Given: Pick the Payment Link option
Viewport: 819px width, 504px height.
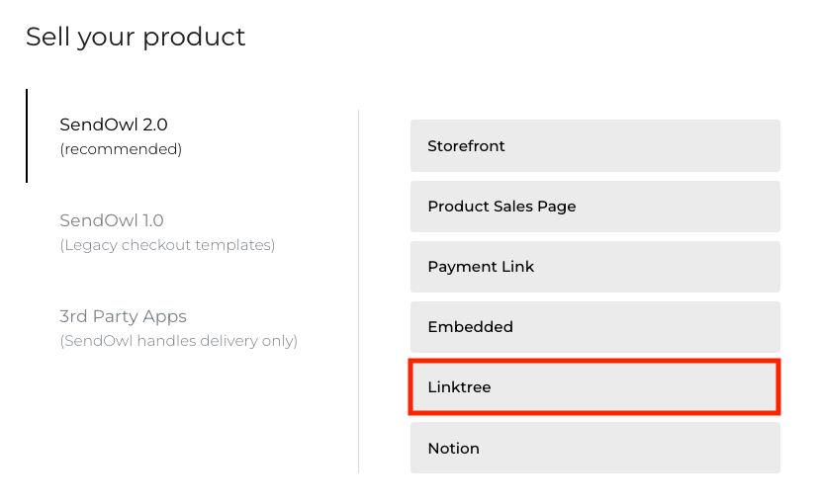Looking at the screenshot, I should pos(594,267).
